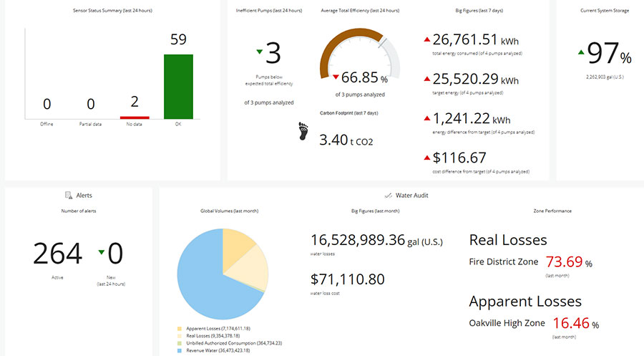
Task: Select the red No data sensor bar
Action: pyautogui.click(x=135, y=117)
